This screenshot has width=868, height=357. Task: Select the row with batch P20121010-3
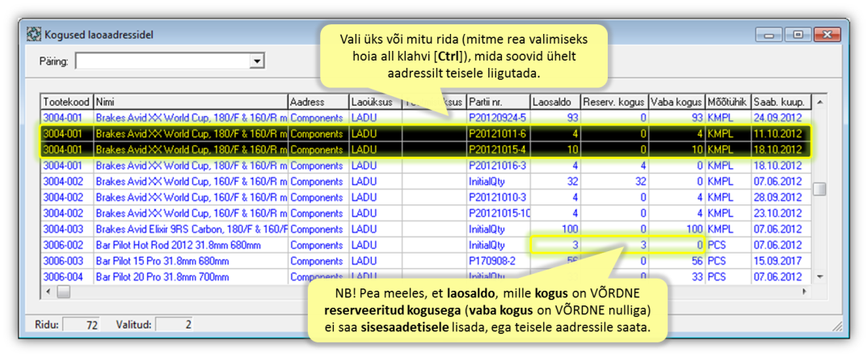coord(426,197)
